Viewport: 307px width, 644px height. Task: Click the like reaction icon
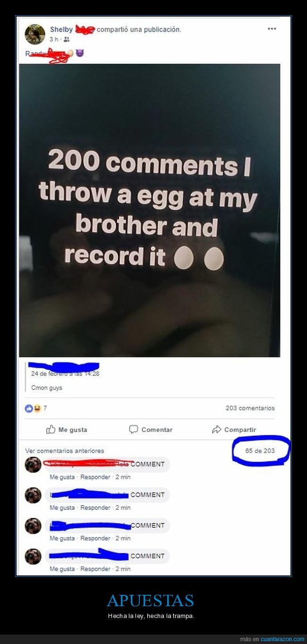29,409
